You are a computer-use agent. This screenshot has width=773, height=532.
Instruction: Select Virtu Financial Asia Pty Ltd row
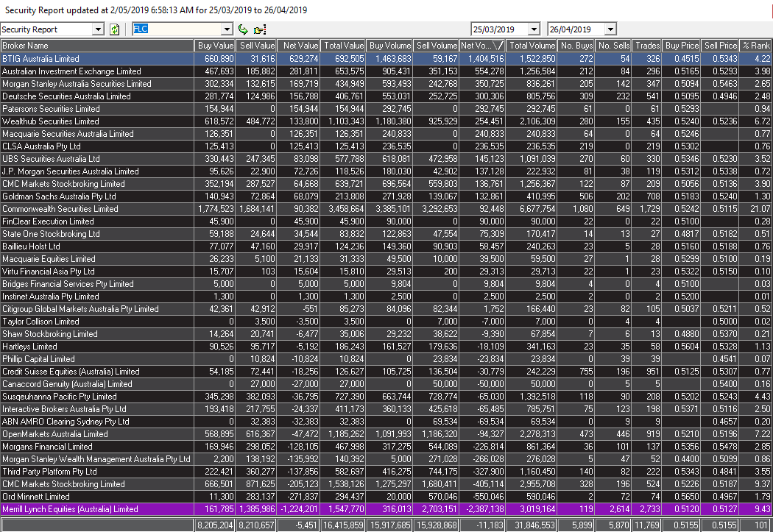click(386, 272)
